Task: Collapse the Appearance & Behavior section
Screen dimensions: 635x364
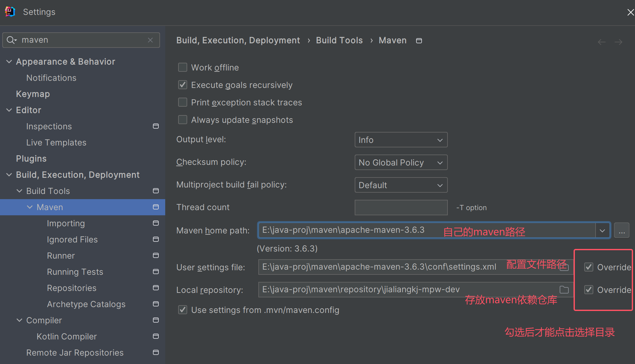Action: (x=9, y=61)
